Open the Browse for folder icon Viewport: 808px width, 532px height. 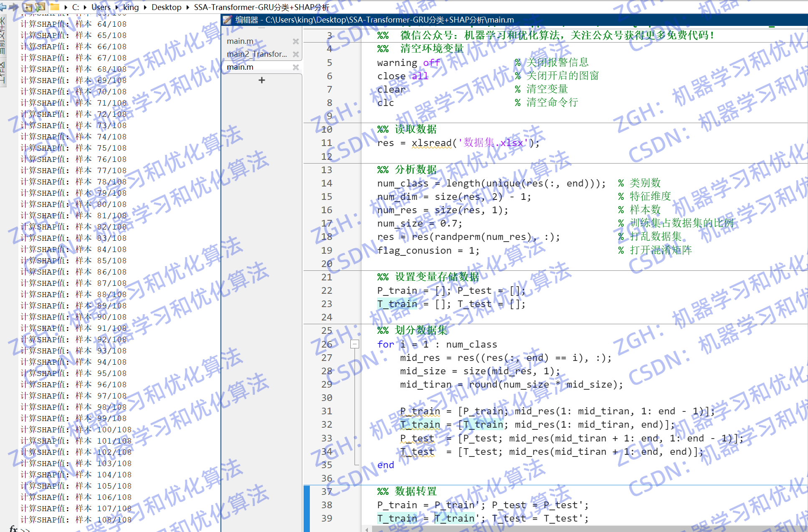tap(41, 7)
